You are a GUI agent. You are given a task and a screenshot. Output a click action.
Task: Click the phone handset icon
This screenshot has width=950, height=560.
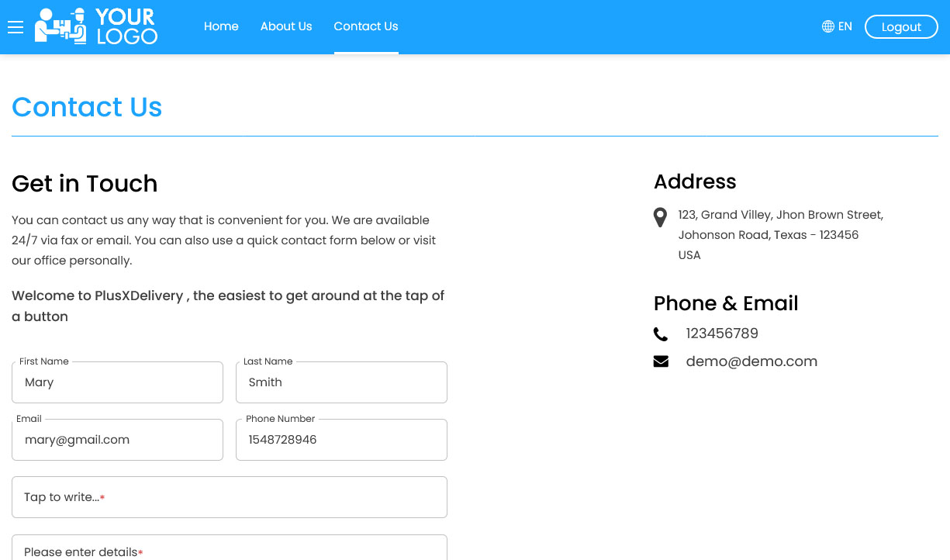pyautogui.click(x=661, y=334)
